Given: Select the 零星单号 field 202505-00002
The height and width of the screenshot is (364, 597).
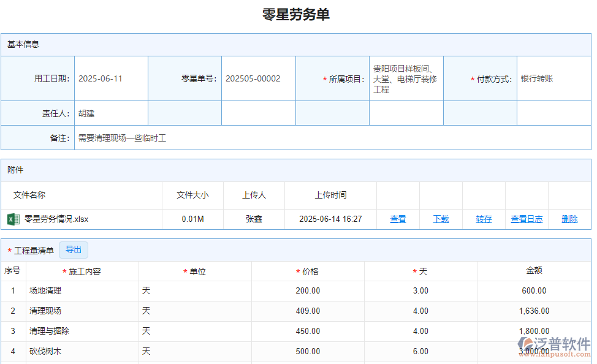Looking at the screenshot, I should click(257, 78).
